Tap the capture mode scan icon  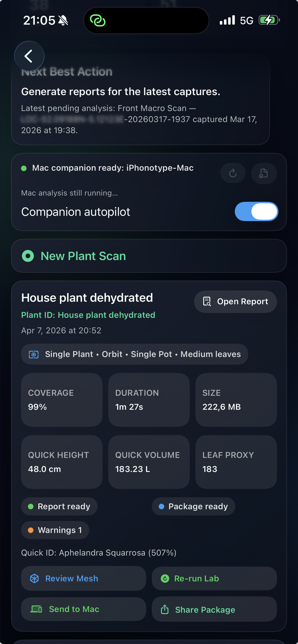(x=33, y=354)
